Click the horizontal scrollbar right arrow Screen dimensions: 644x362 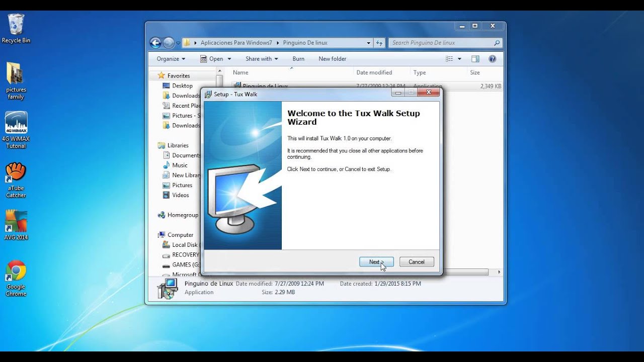click(x=499, y=272)
